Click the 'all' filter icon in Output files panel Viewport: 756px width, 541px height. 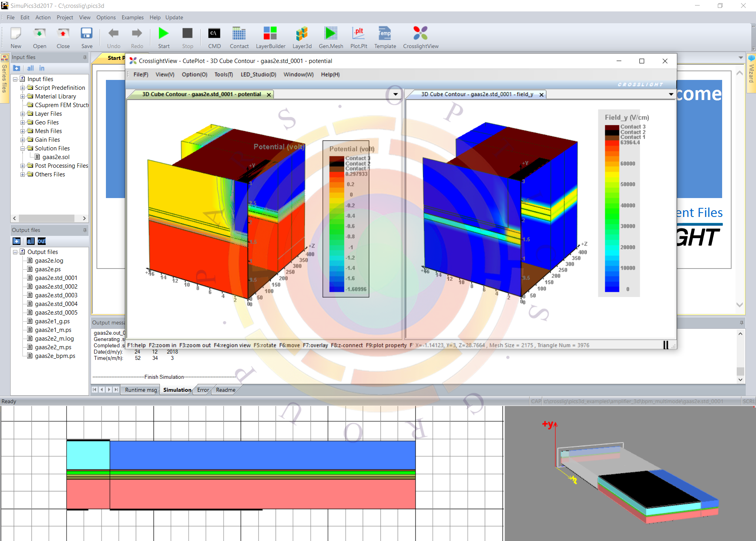pos(30,241)
